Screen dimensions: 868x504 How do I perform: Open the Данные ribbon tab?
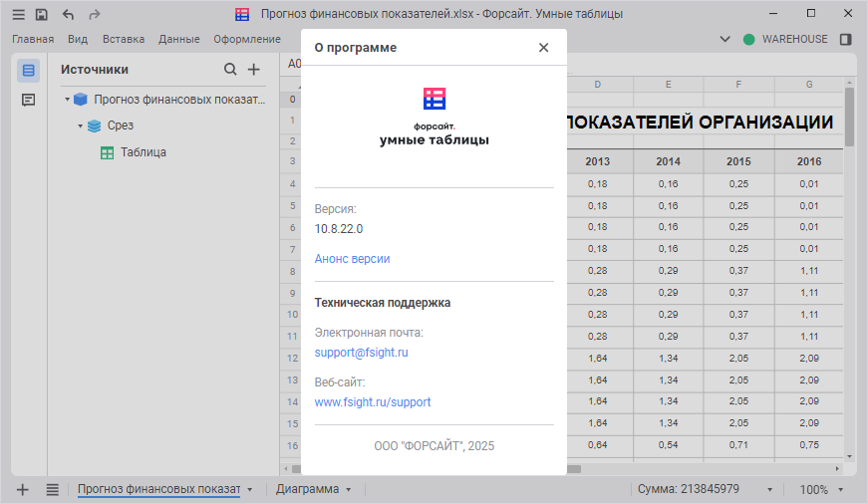coord(179,39)
